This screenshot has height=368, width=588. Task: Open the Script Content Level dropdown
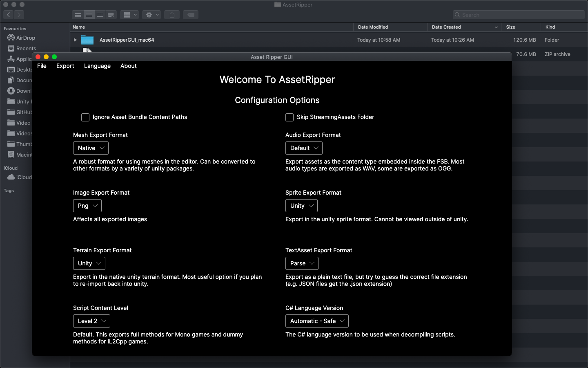[x=91, y=321]
